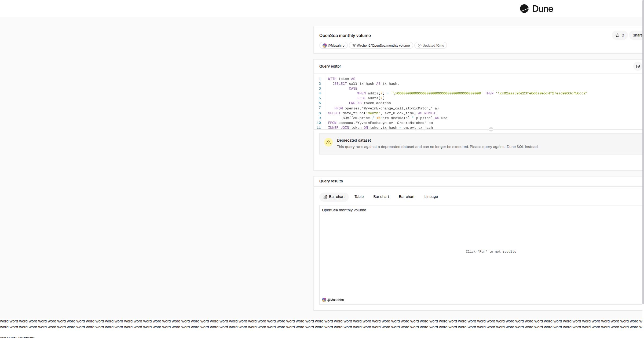Image resolution: width=644 pixels, height=338 pixels.
Task: Click the OpenSea monthly volume chart title
Action: [x=344, y=210]
